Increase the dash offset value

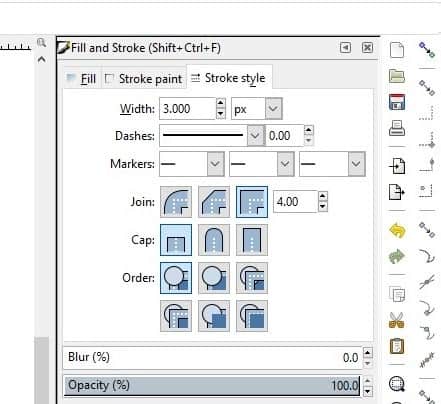pos(309,130)
